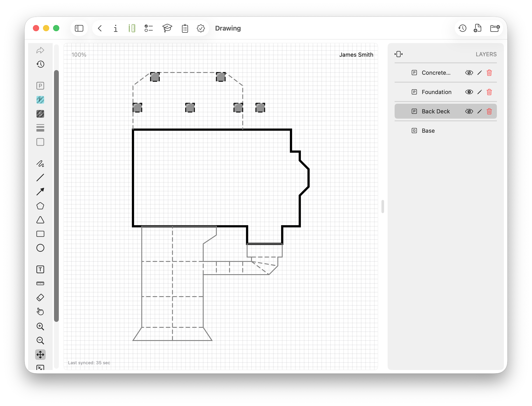Viewport: 532px width, 406px height.
Task: Hide the Foundation layer
Action: [x=469, y=92]
